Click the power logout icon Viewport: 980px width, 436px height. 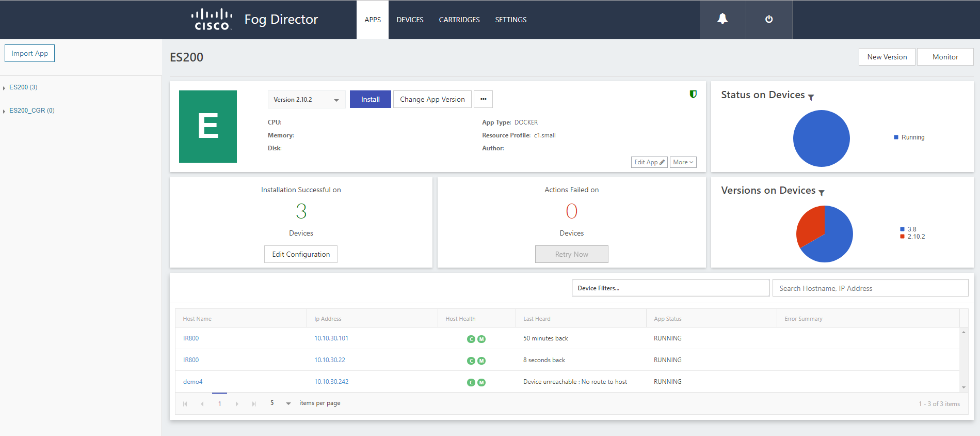click(x=769, y=19)
